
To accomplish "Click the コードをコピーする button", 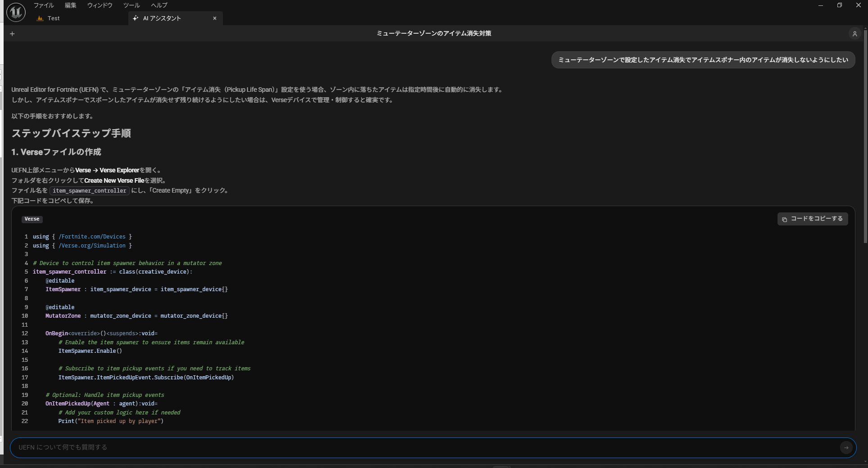I will point(812,219).
